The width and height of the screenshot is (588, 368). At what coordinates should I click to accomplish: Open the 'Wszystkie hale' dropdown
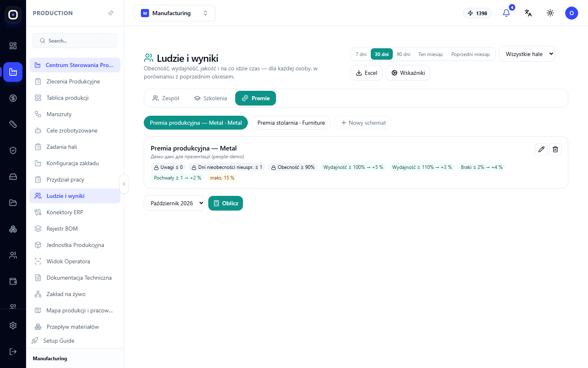(527, 54)
